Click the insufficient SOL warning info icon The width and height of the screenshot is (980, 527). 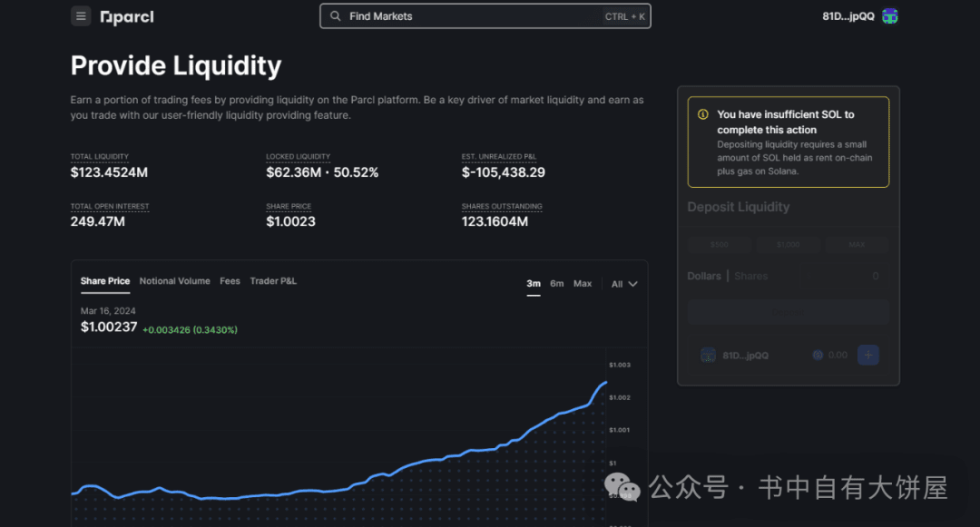[703, 114]
